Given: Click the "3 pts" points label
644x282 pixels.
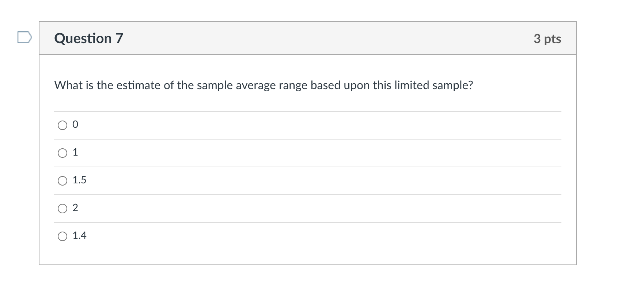Looking at the screenshot, I should 547,39.
